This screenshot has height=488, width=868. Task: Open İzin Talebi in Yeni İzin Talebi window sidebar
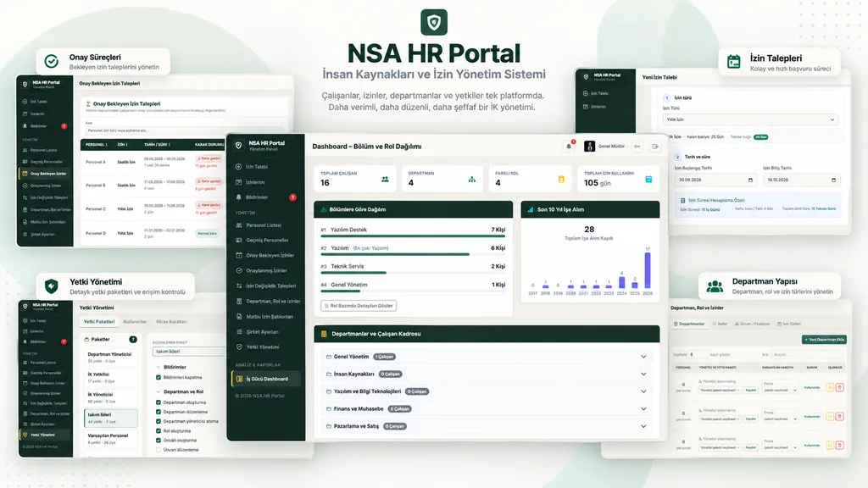(x=599, y=93)
